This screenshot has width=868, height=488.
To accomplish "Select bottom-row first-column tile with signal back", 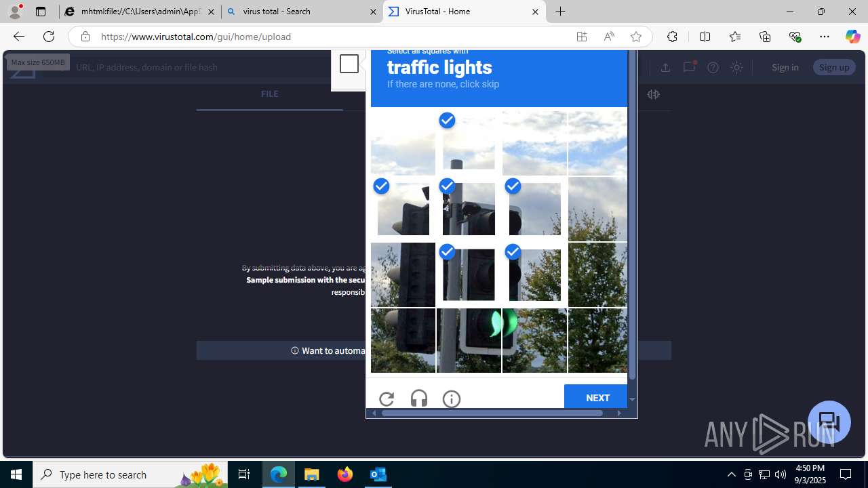I will (x=403, y=340).
